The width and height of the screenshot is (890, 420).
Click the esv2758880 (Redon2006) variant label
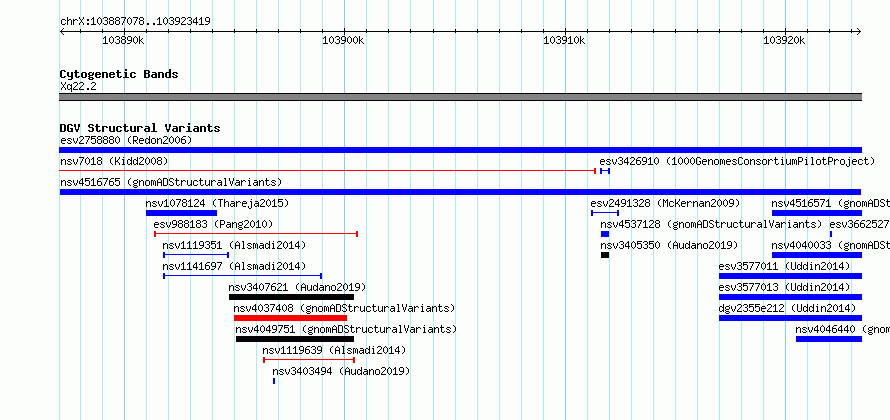(126, 140)
